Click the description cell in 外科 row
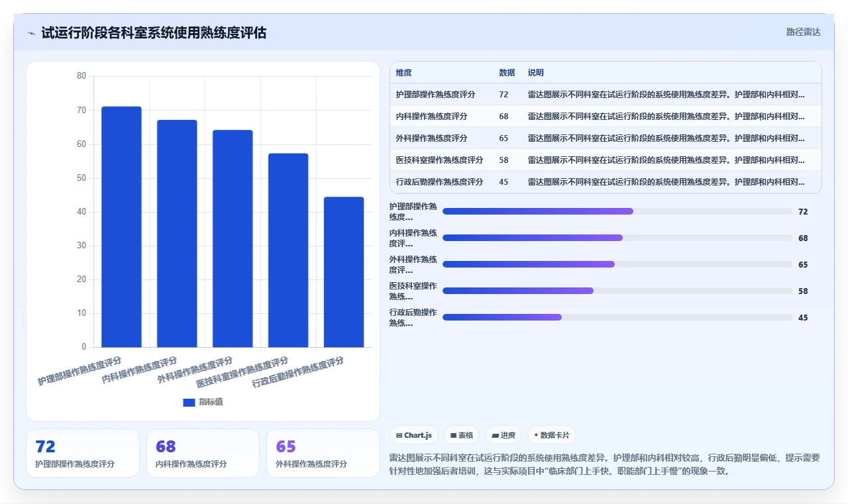The image size is (848, 504). [666, 138]
